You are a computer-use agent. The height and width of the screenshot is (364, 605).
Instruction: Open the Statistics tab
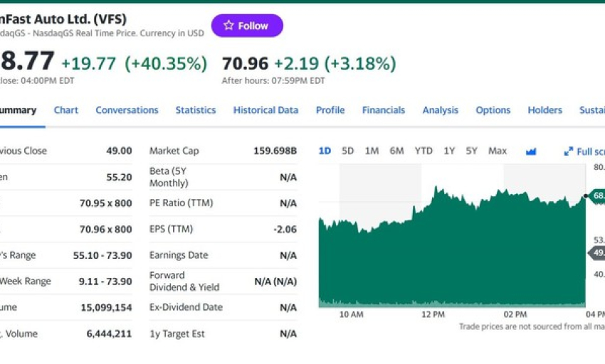click(x=196, y=110)
